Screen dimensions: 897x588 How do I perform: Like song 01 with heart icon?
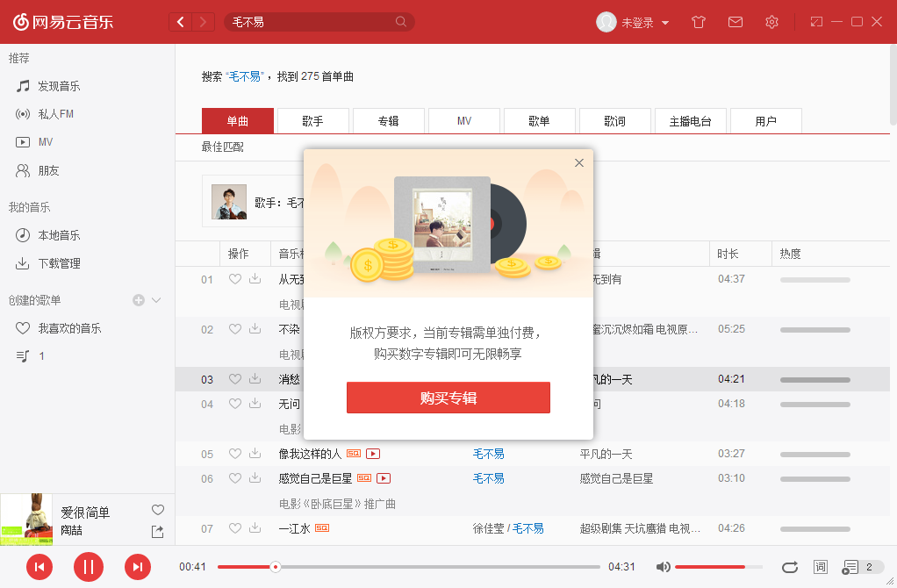(235, 279)
